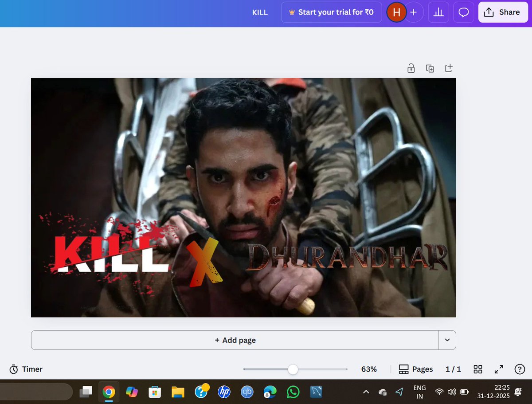
Task: Open Task View in taskbar
Action: click(x=86, y=392)
